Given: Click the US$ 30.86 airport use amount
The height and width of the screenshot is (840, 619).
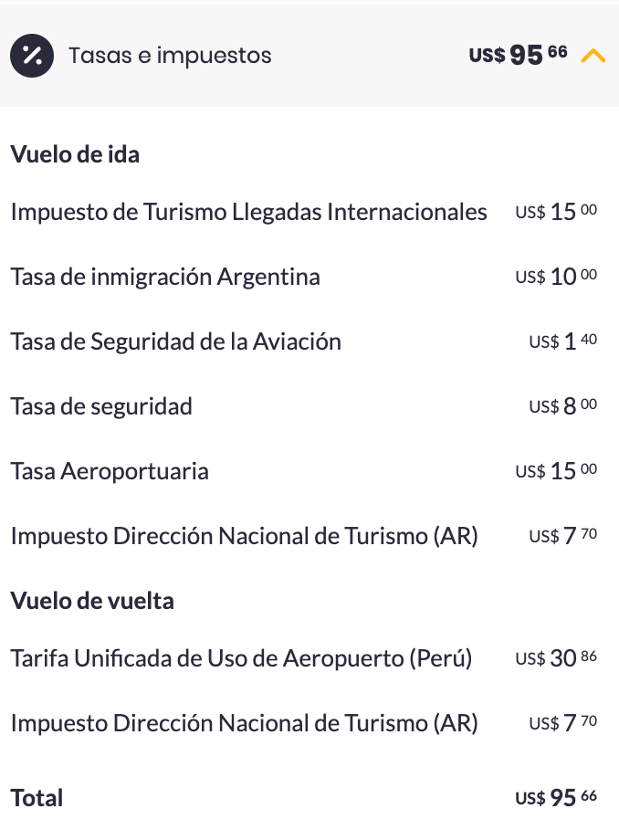Looking at the screenshot, I should tap(555, 658).
